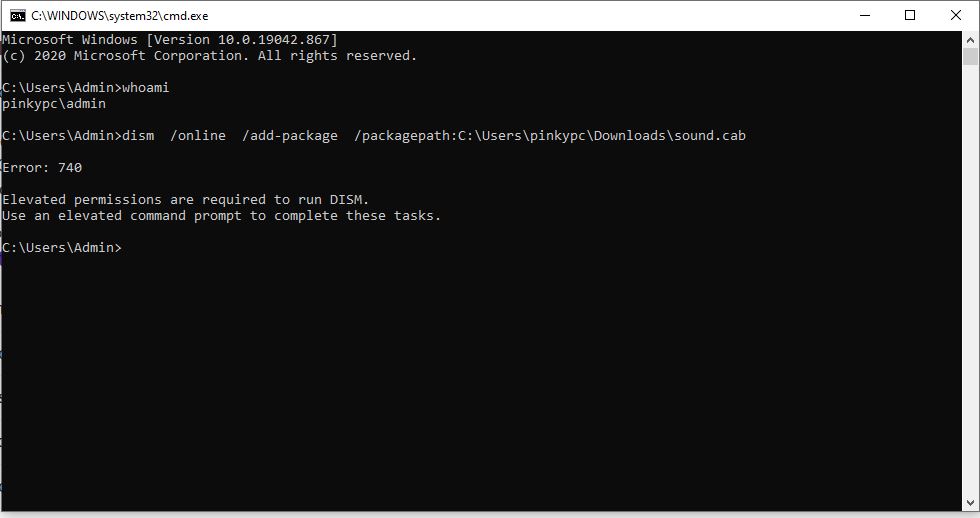Screen dimensions: 980x518
Task: Click the word dism in the command
Action: coord(138,136)
